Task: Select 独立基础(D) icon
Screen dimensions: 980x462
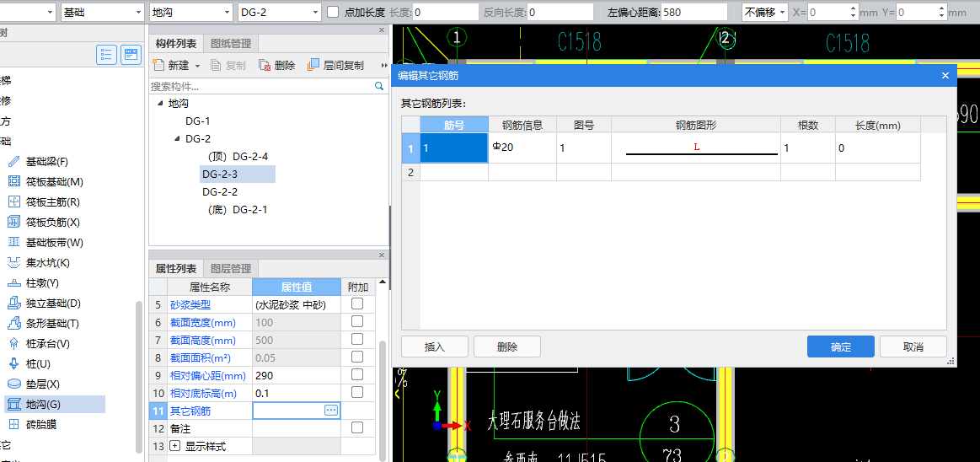Action: [13, 304]
